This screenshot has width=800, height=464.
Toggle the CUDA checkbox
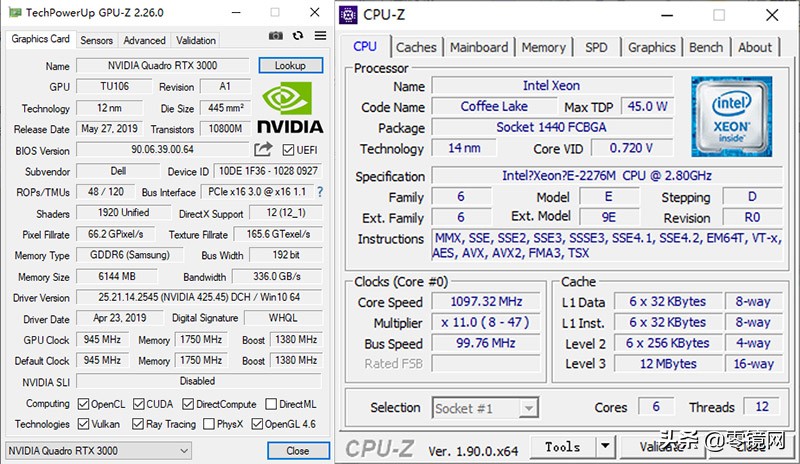pos(138,404)
